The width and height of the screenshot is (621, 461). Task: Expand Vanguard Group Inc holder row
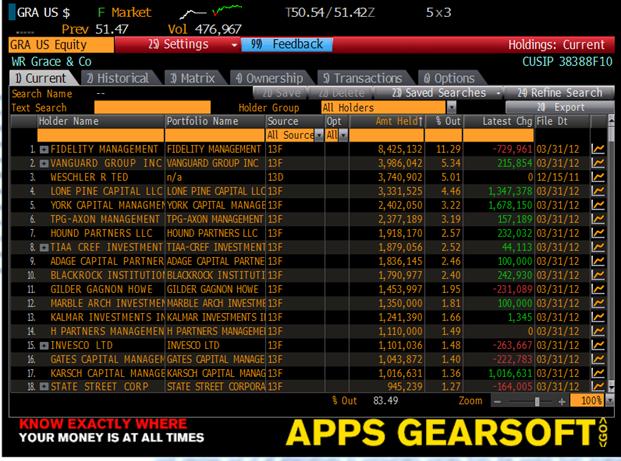[x=44, y=164]
